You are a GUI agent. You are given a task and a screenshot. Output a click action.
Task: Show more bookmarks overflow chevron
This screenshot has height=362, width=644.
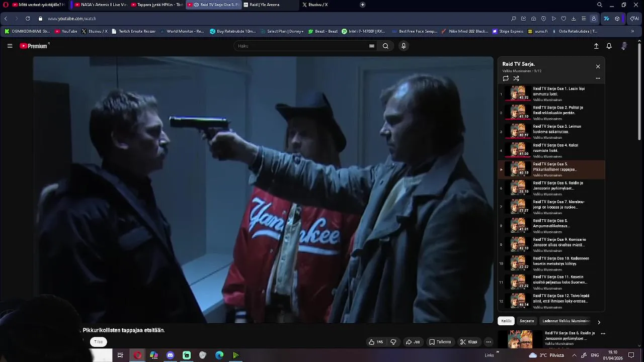point(632,31)
